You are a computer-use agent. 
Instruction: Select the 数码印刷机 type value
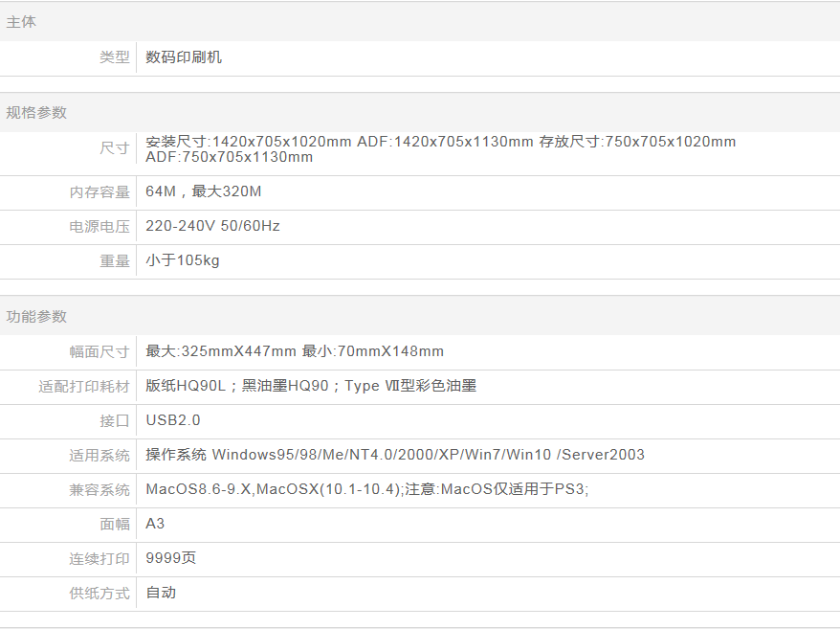pos(184,57)
